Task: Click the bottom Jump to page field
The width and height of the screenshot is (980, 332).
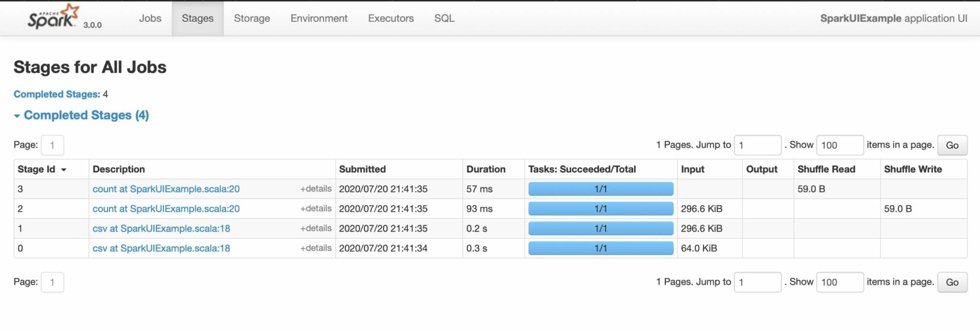Action: pos(757,282)
